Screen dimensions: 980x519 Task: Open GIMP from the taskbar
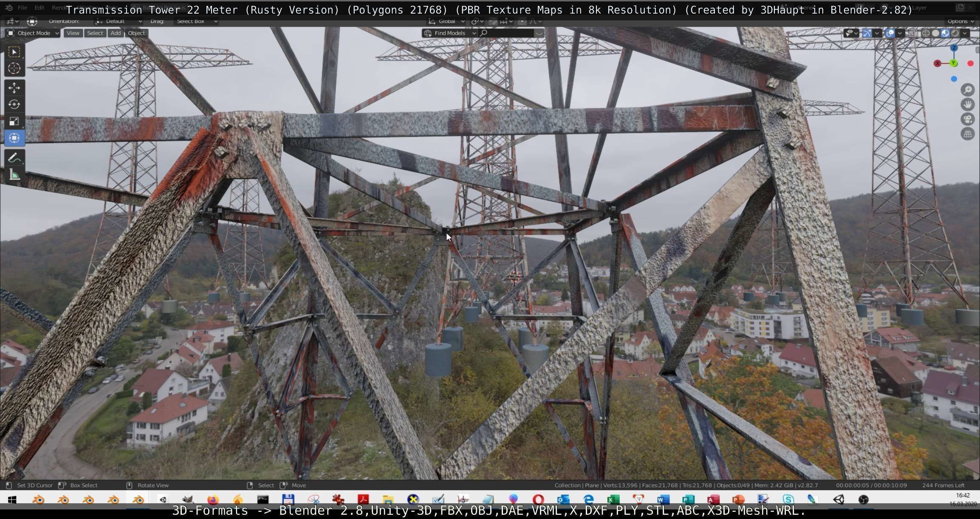(x=188, y=499)
